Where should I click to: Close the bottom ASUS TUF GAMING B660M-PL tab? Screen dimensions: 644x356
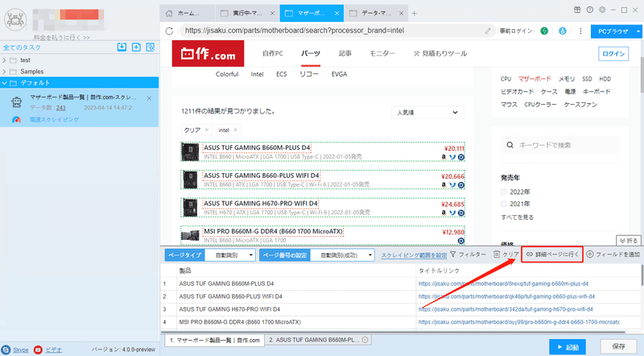(x=365, y=340)
